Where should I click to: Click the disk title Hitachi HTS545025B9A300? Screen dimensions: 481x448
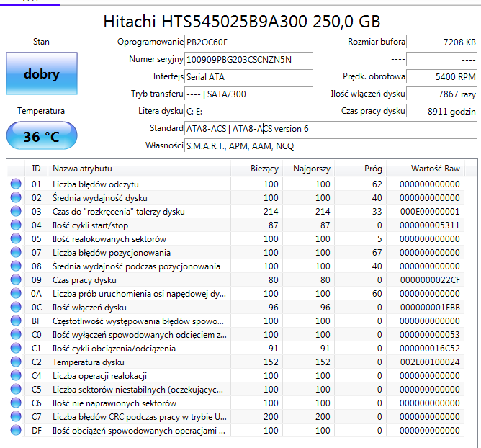pyautogui.click(x=242, y=22)
